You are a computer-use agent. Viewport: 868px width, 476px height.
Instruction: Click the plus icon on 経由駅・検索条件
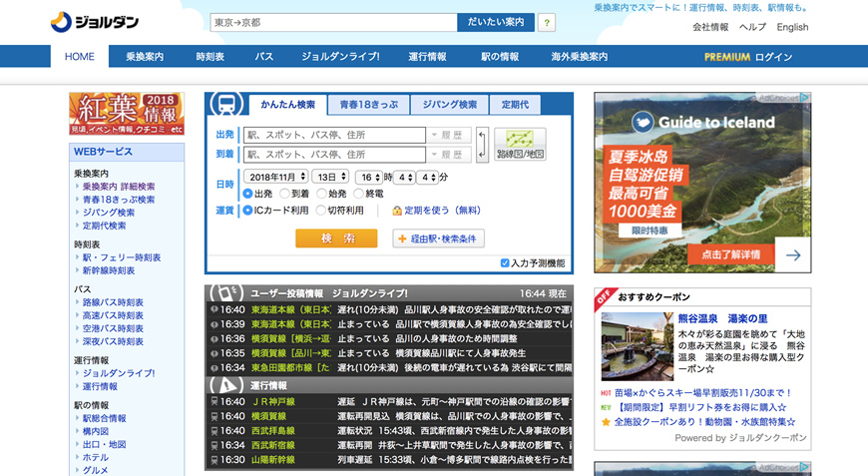point(402,238)
